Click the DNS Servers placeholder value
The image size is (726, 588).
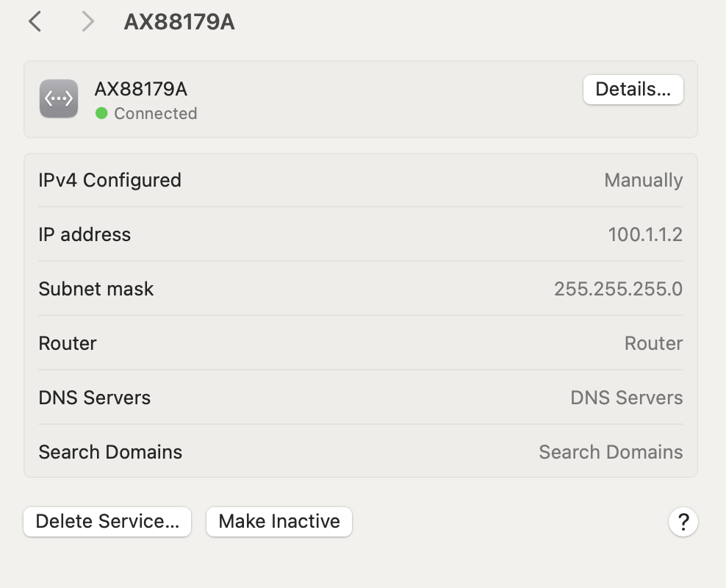click(x=626, y=398)
